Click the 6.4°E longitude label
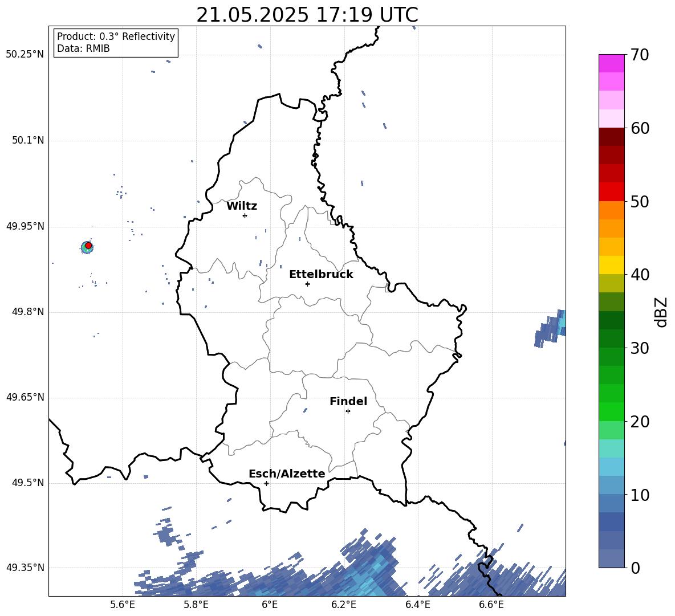Screen dimensions: 675x616 (x=417, y=605)
